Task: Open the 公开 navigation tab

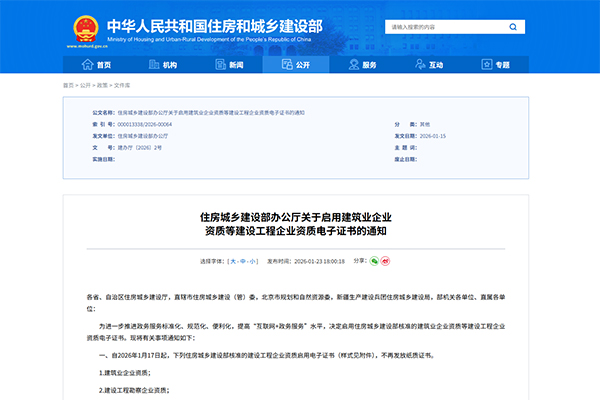Action: point(302,64)
